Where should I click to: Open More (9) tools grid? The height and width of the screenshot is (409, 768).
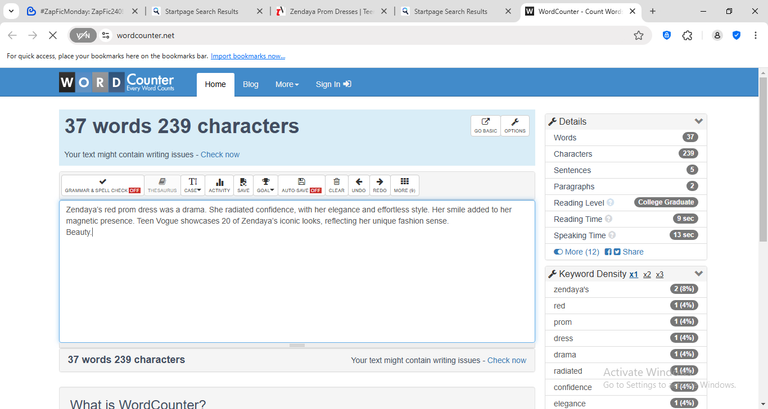point(405,185)
